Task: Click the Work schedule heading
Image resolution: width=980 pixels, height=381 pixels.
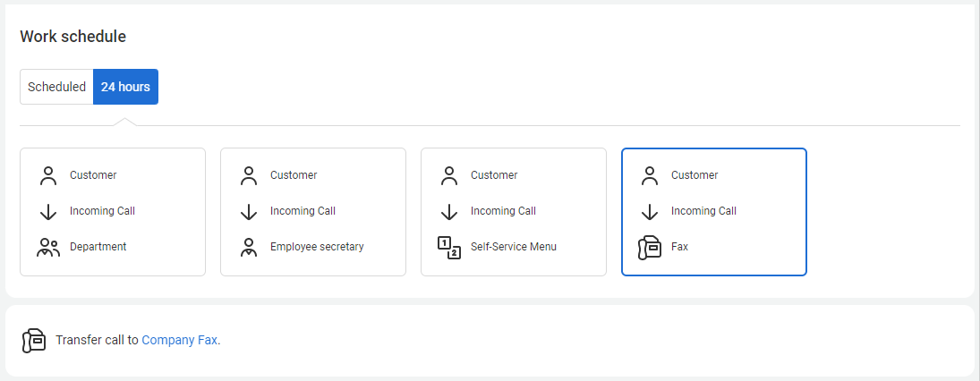Action: click(73, 37)
